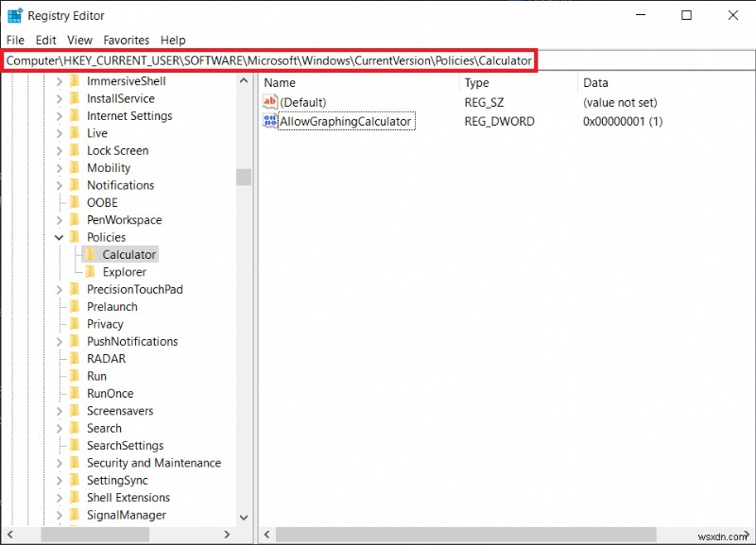Open the View menu
Screen dimensions: 756x545
pyautogui.click(x=79, y=40)
